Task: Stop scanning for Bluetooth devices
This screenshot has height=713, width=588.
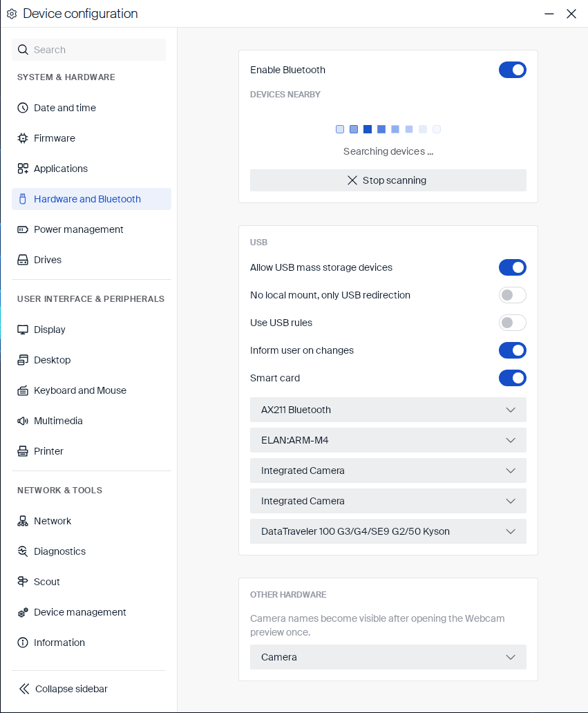Action: click(388, 180)
